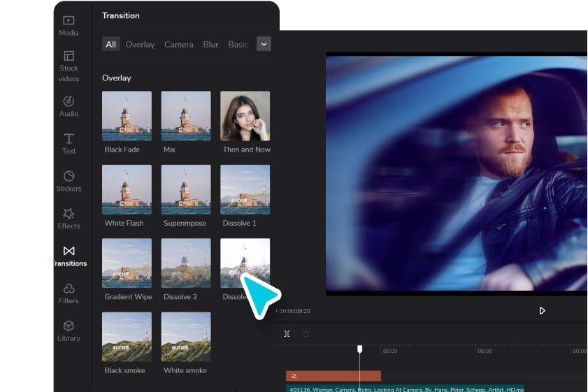The height and width of the screenshot is (392, 588).
Task: Choose the Then and Now transition
Action: [245, 116]
